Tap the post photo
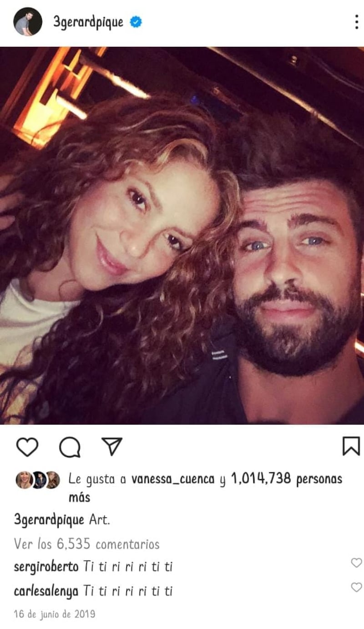The width and height of the screenshot is (364, 629). (x=182, y=235)
